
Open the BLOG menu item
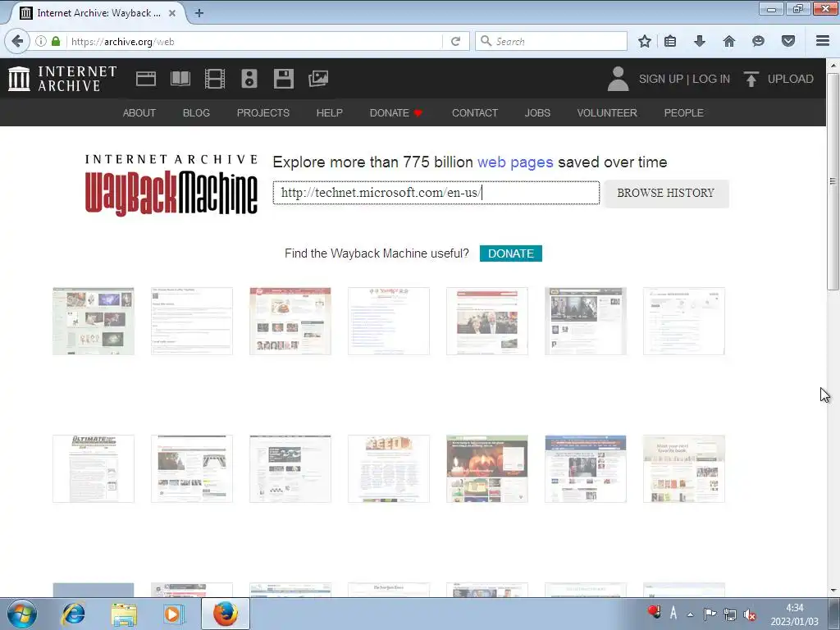pos(196,113)
